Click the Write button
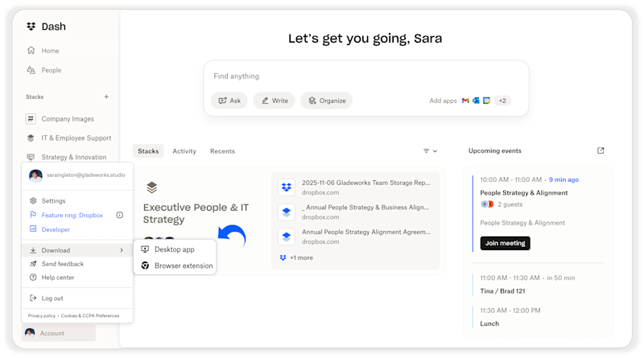Viewport: 644px width, 358px height. point(274,101)
